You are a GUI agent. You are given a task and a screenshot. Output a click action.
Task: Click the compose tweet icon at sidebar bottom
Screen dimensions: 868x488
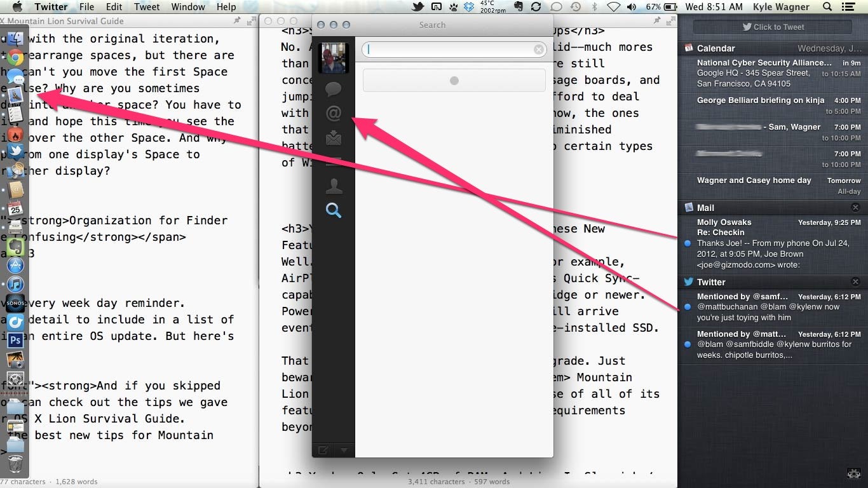click(x=323, y=451)
